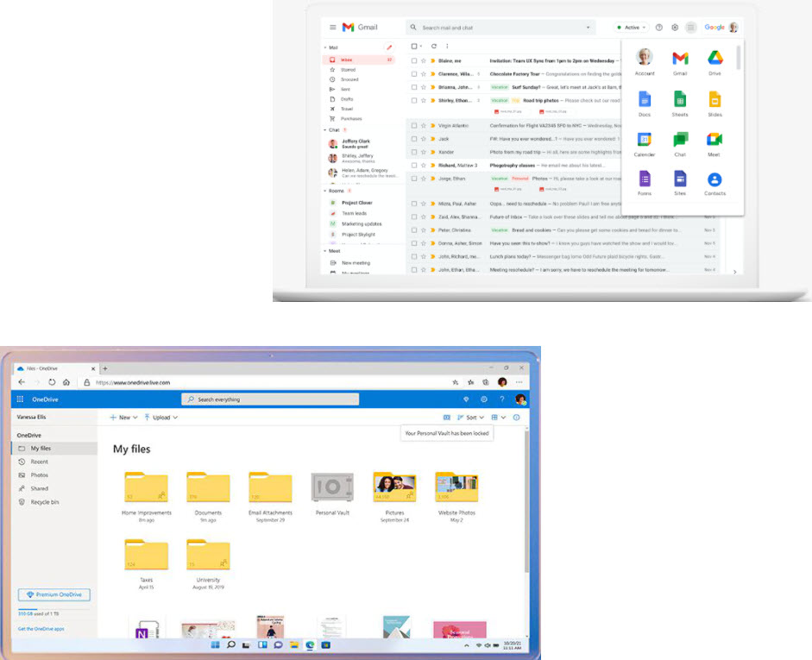The height and width of the screenshot is (660, 812).
Task: Open Gmail icon in the Google apps panel
Action: point(680,62)
